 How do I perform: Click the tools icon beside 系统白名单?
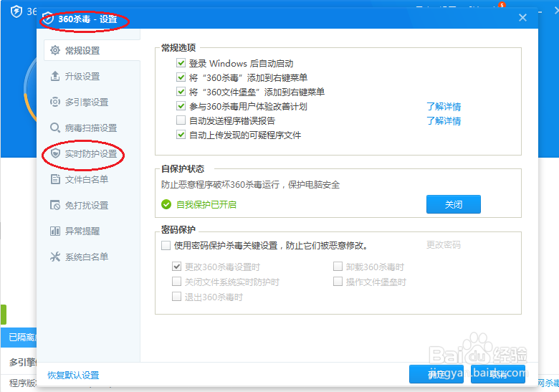[55, 257]
